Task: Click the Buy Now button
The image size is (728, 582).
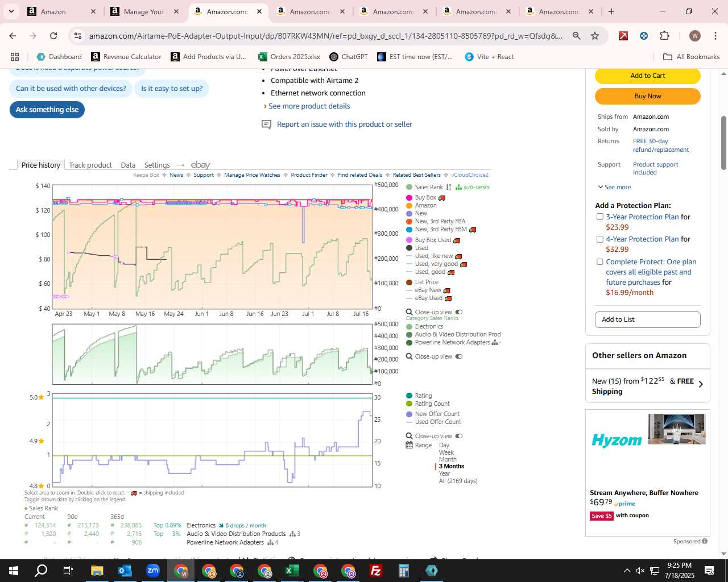Action: [648, 96]
